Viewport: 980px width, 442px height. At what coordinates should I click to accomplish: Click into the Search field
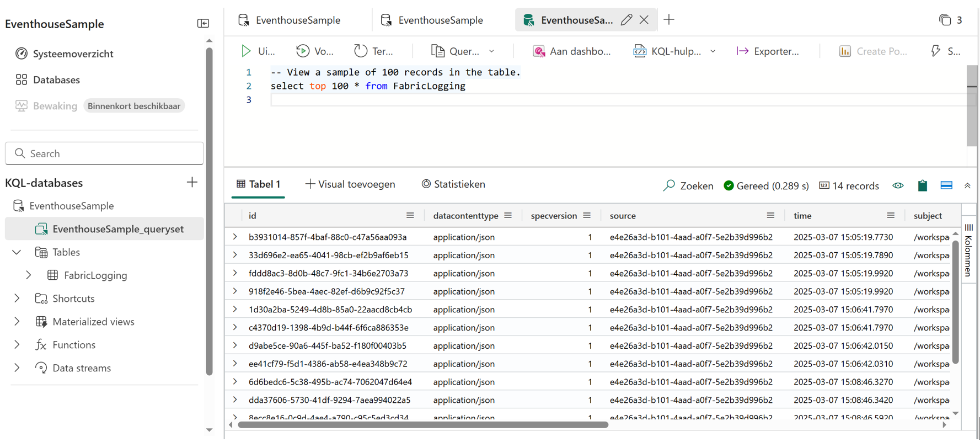104,153
